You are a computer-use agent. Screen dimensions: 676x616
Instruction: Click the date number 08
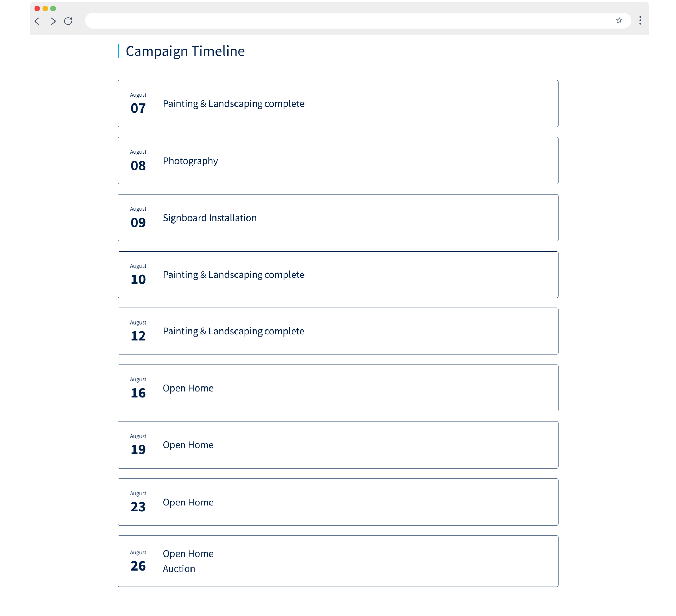tap(138, 165)
